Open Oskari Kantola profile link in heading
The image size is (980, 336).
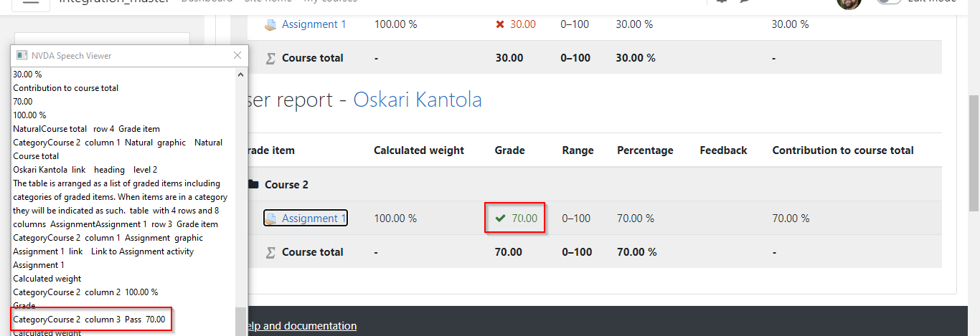(418, 100)
